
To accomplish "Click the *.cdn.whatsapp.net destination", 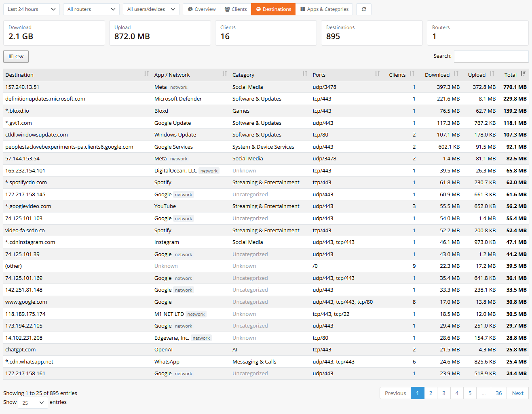I will [x=29, y=361].
